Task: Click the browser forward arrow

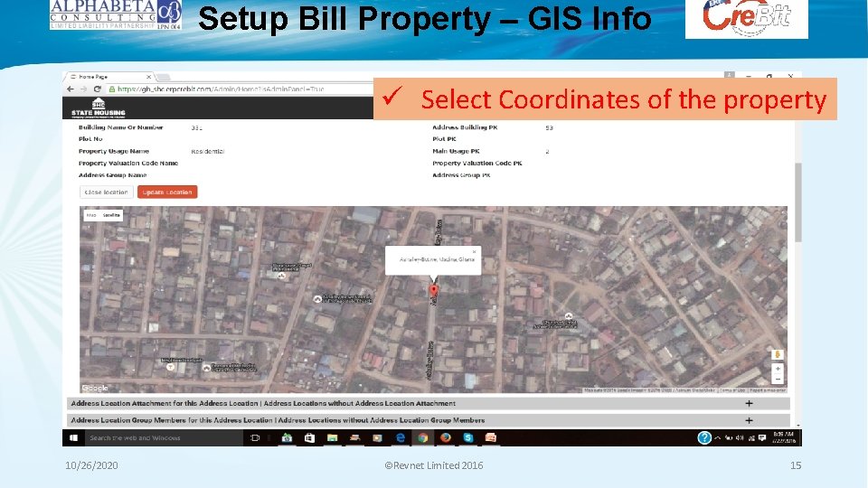Action: pos(83,89)
